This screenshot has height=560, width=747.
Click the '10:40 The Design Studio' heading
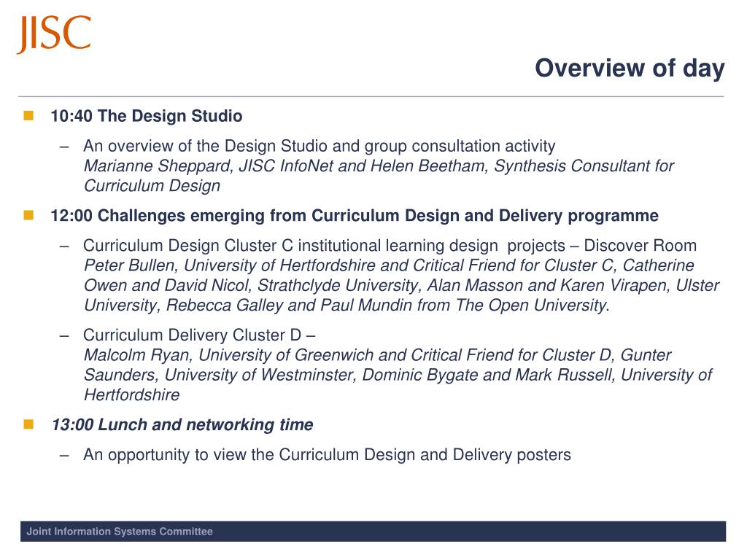tap(146, 116)
